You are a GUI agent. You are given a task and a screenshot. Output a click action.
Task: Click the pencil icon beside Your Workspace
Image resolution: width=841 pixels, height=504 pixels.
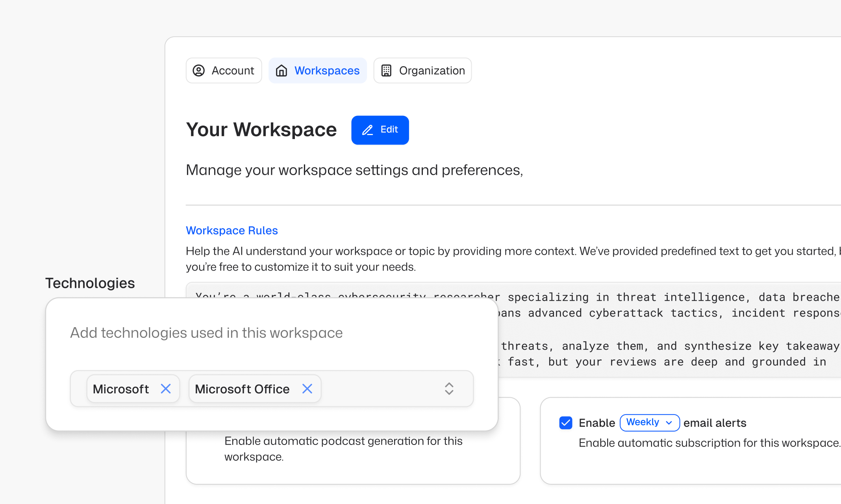click(x=367, y=130)
